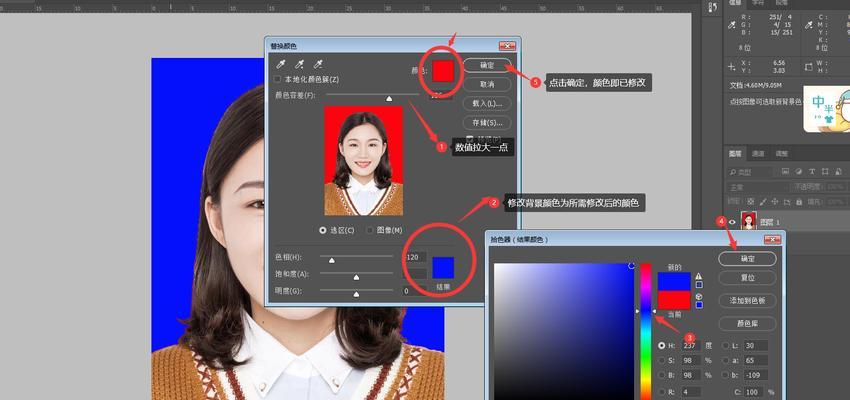The height and width of the screenshot is (400, 850).
Task: Switch to the 通道 tab
Action: [x=757, y=154]
